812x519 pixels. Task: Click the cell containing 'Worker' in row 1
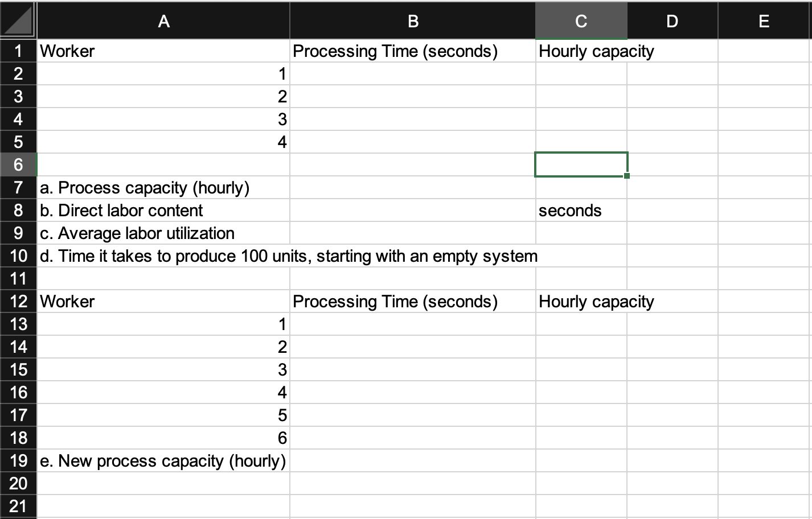click(164, 51)
